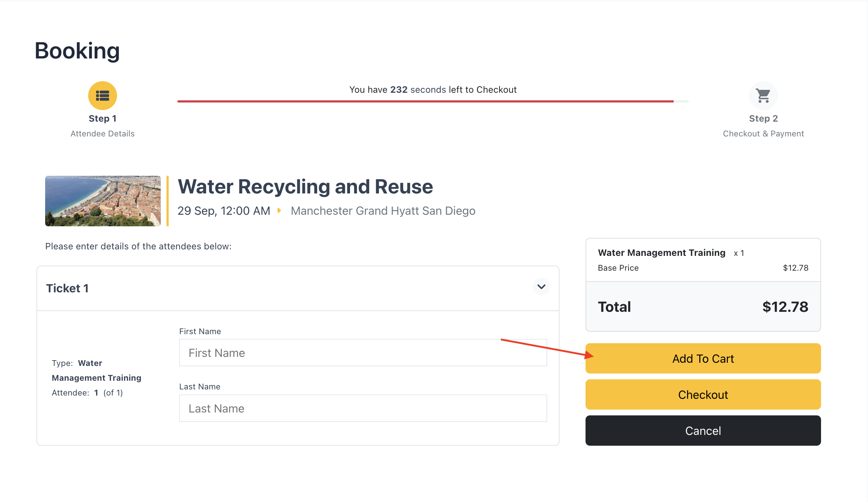
Task: Select the Step 2 label
Action: (763, 118)
